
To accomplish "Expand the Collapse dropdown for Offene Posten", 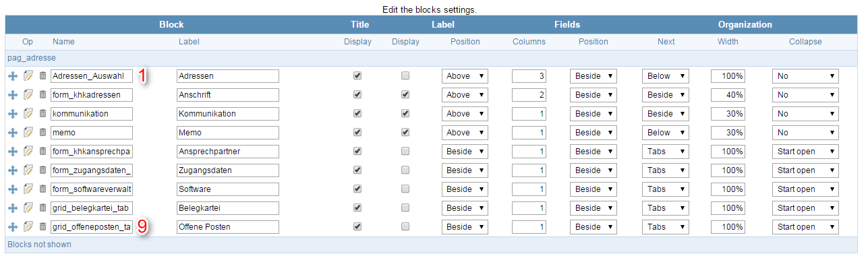I will point(805,227).
